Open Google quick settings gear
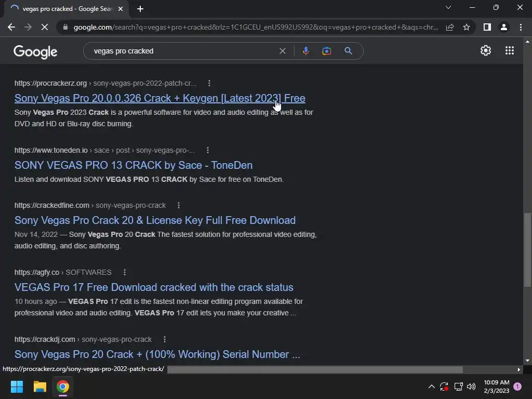 486,50
